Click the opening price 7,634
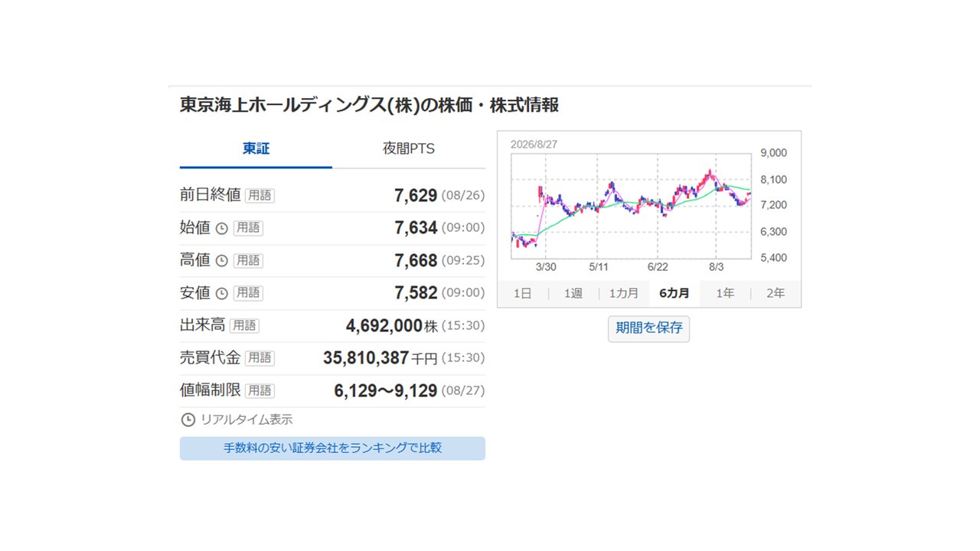This screenshot has height=551, width=980. tap(416, 228)
